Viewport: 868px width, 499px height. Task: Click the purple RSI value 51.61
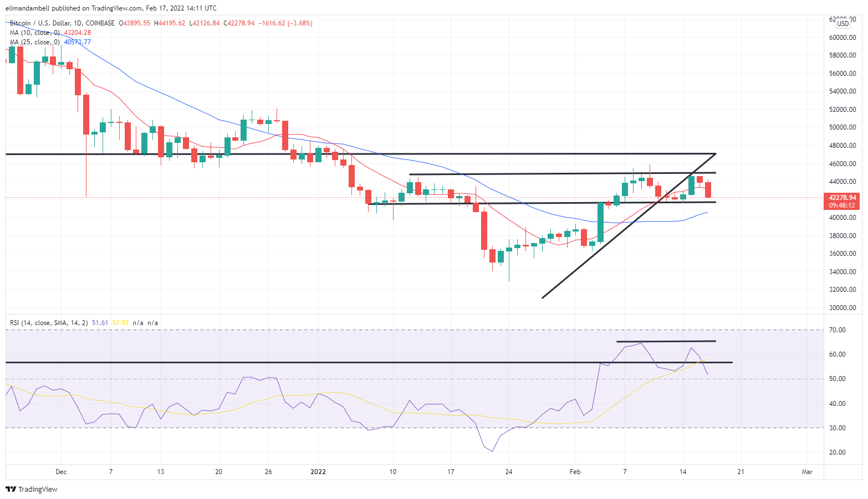tap(100, 322)
